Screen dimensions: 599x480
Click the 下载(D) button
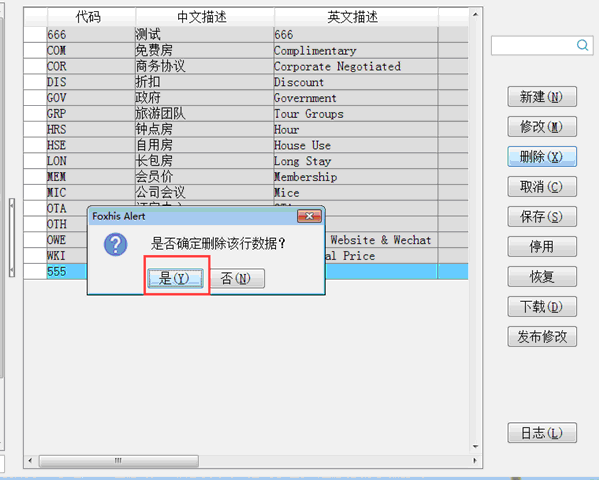(x=542, y=306)
